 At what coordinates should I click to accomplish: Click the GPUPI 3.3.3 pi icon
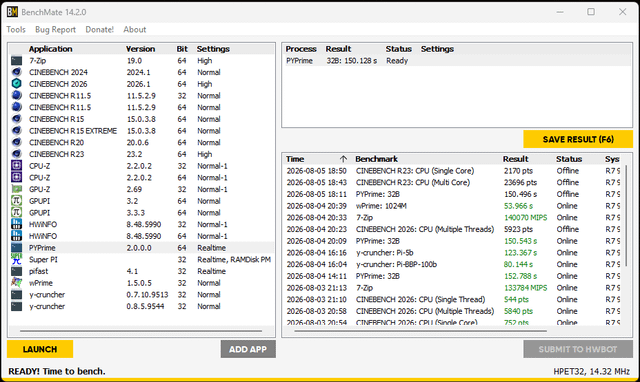pyautogui.click(x=16, y=213)
